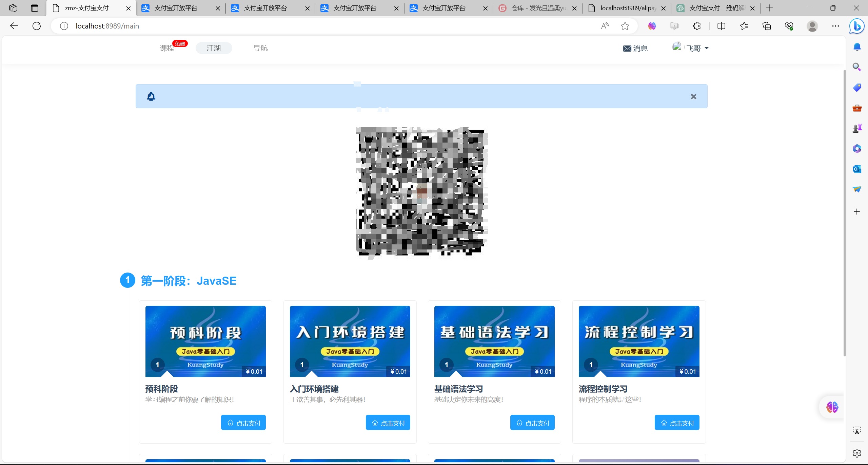Click 点击支付 for 入门环境搭建
Screen dimensions: 868x465
(388, 423)
